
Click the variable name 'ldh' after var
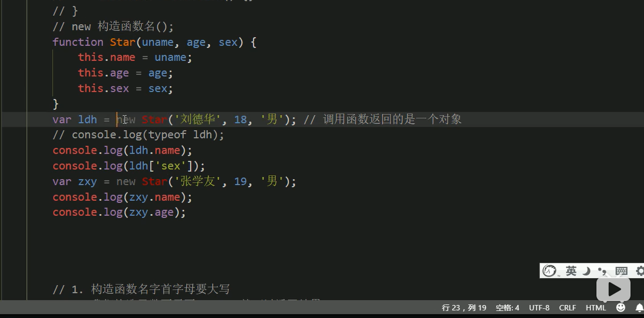pos(87,120)
